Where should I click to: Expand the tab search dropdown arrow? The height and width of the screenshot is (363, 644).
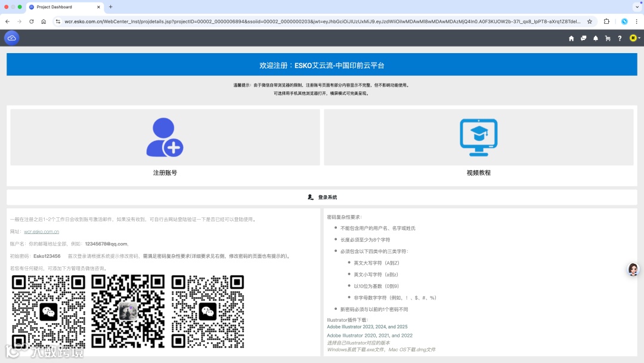pyautogui.click(x=637, y=7)
